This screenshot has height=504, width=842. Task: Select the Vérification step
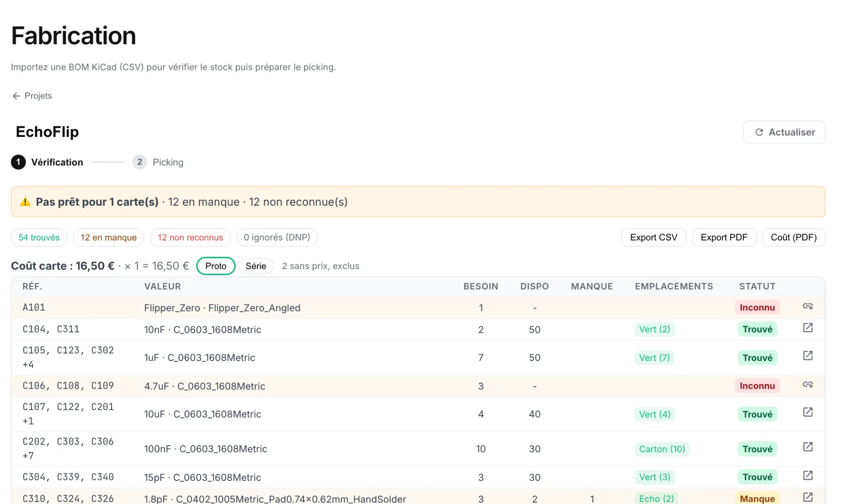47,162
